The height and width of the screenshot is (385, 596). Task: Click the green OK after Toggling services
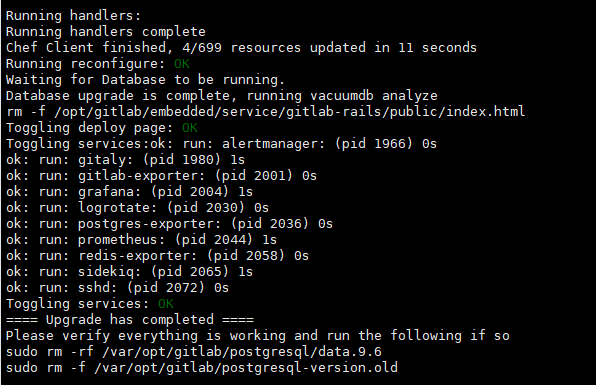coord(166,304)
